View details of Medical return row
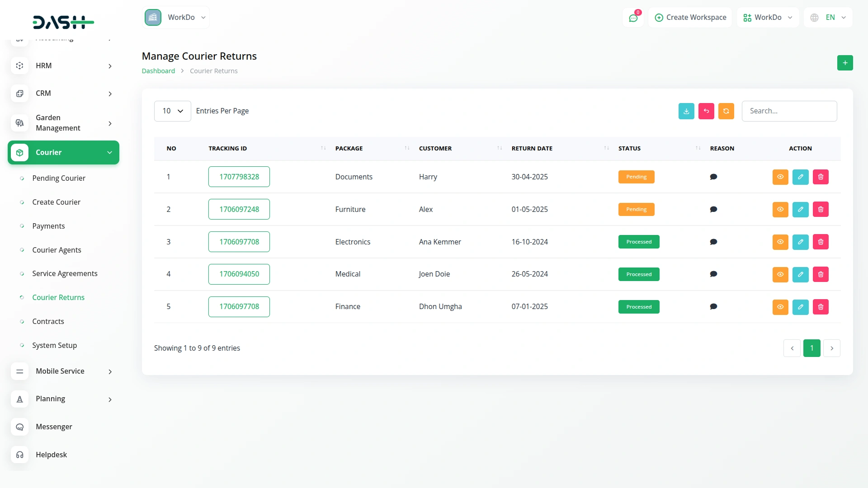This screenshot has height=488, width=868. [x=780, y=274]
